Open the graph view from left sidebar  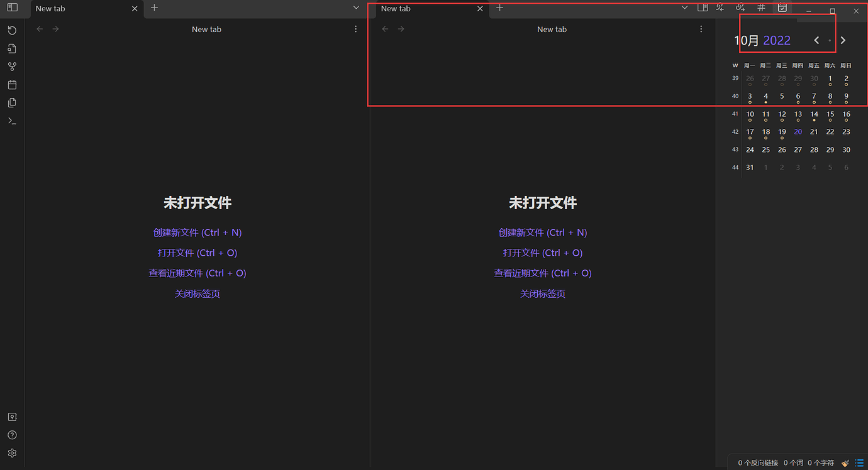[12, 66]
